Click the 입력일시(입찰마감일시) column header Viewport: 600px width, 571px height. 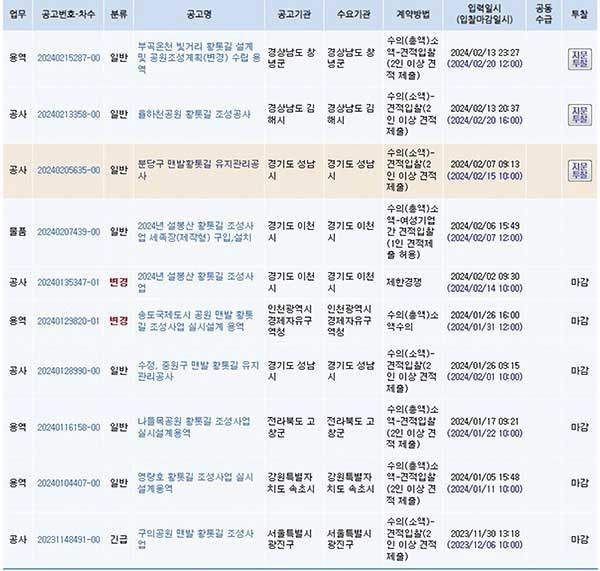[x=485, y=15]
